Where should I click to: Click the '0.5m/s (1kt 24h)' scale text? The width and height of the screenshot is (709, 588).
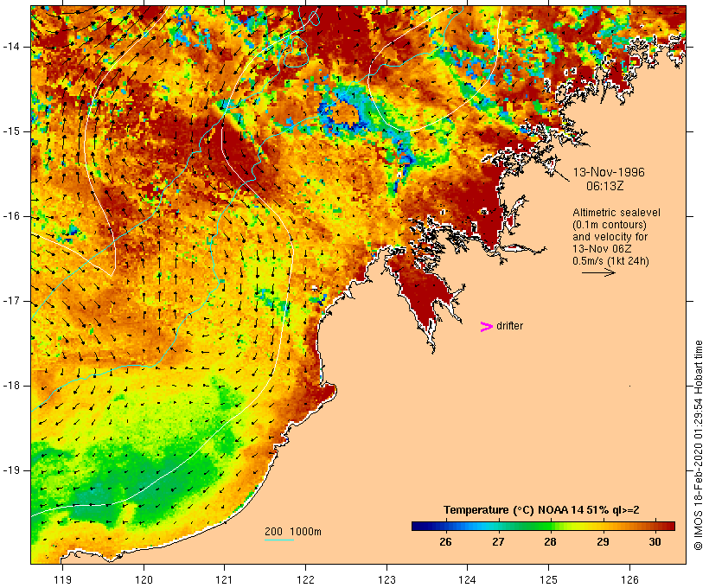[611, 261]
